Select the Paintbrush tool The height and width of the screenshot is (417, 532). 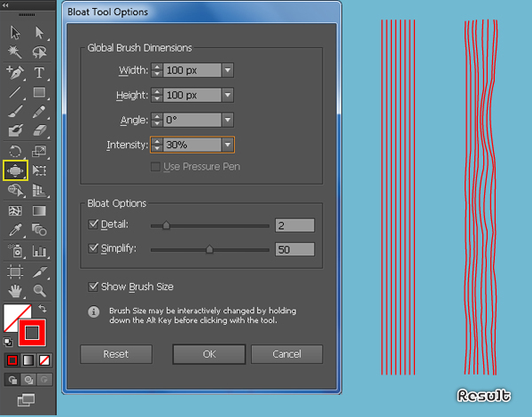(x=15, y=112)
